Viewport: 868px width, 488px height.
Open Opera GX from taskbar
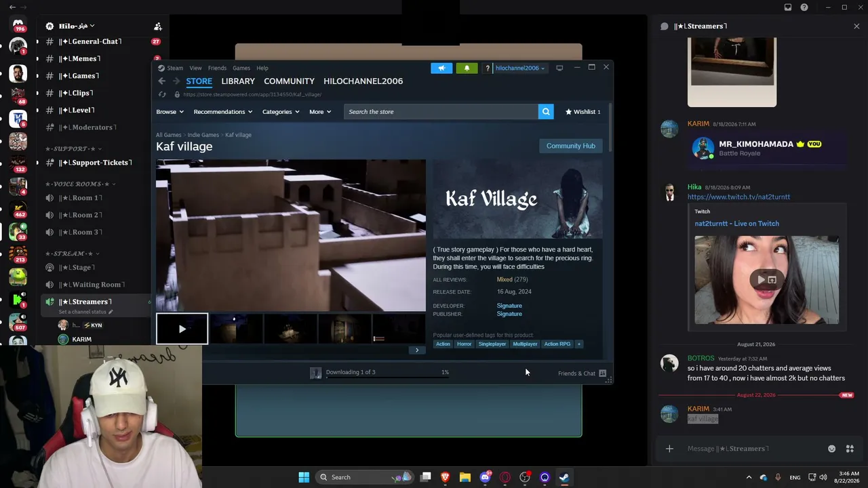point(505,477)
